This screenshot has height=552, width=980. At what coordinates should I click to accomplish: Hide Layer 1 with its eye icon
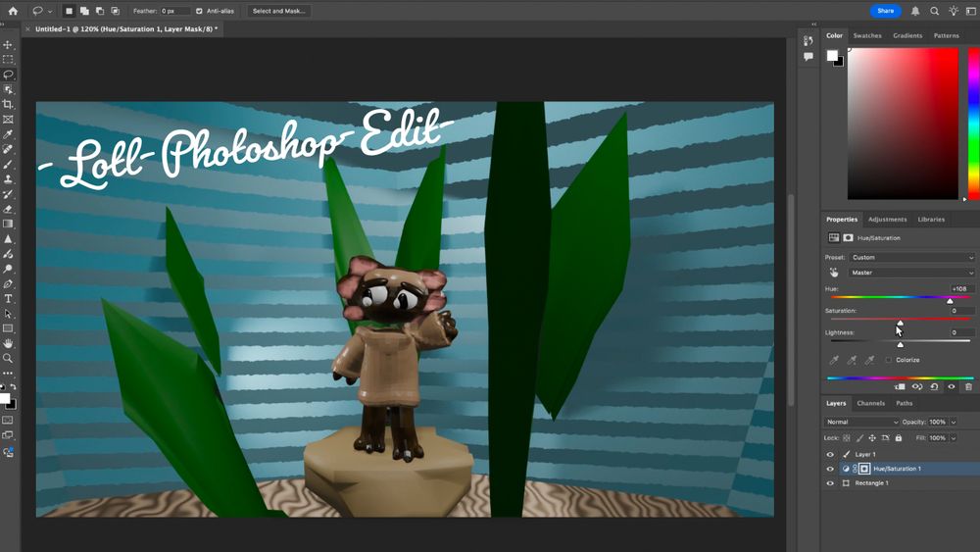(830, 455)
